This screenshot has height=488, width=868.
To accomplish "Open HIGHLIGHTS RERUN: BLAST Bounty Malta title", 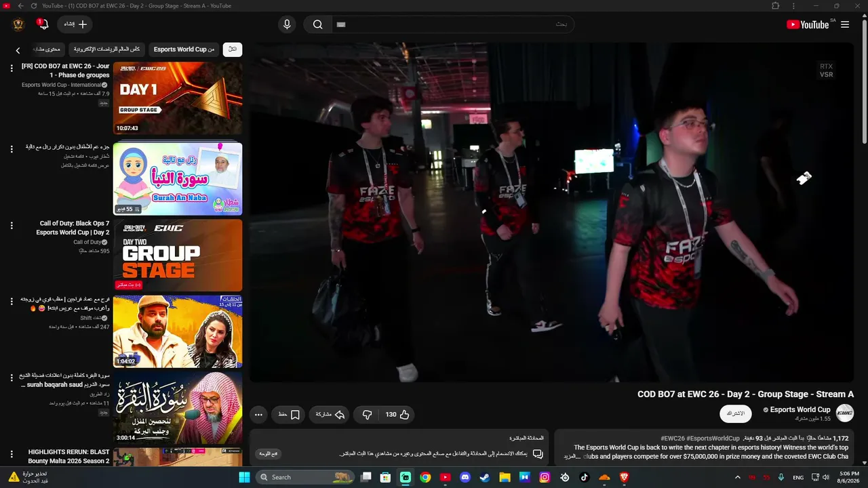I will 68,456.
